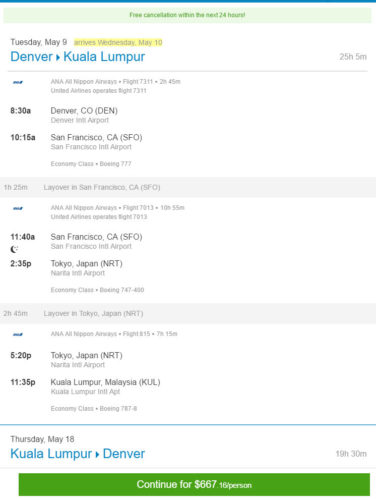The width and height of the screenshot is (376, 500).
Task: Click the 19h 30m return trip duration
Action: click(x=351, y=454)
